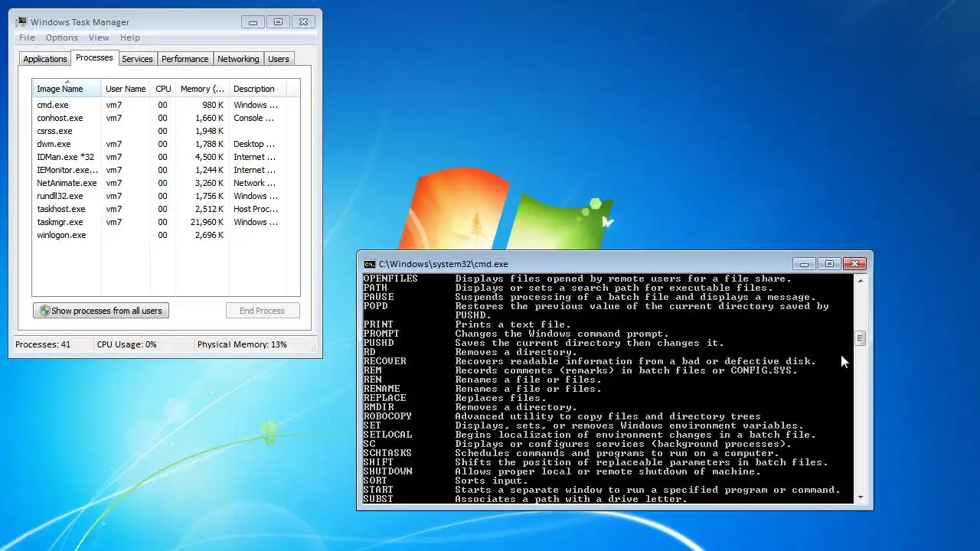Open the File menu in Task Manager
This screenshot has height=551, width=980.
click(x=27, y=37)
